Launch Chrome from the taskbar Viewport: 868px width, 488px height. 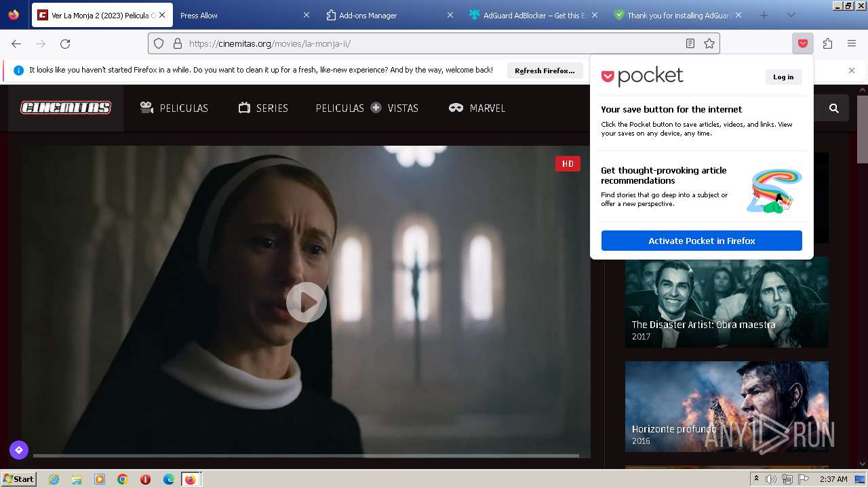pyautogui.click(x=122, y=479)
